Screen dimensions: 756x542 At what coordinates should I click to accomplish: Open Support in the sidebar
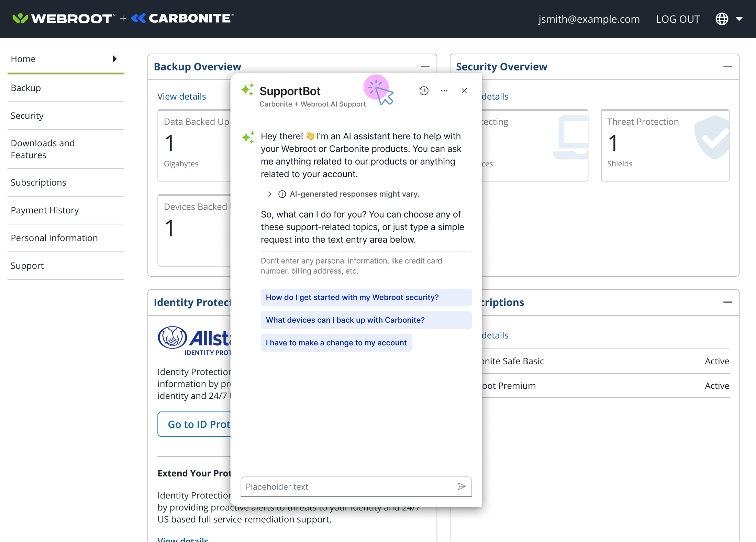pyautogui.click(x=66, y=266)
